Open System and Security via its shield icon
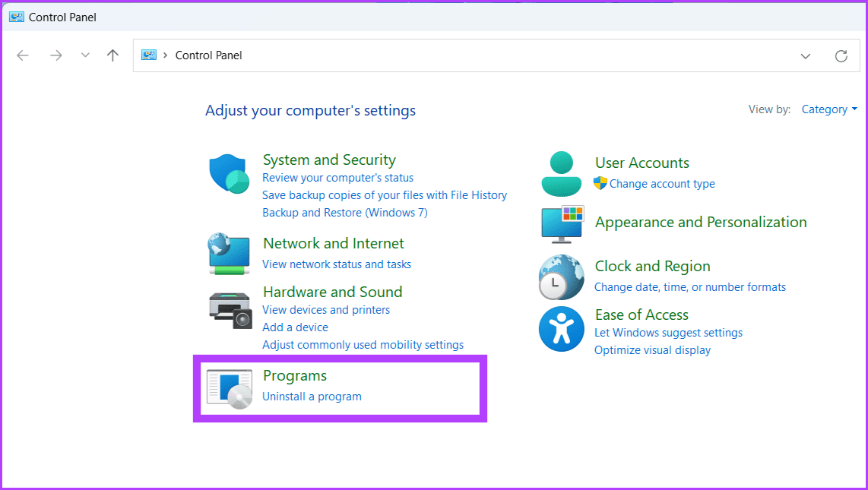The width and height of the screenshot is (868, 490). [229, 173]
